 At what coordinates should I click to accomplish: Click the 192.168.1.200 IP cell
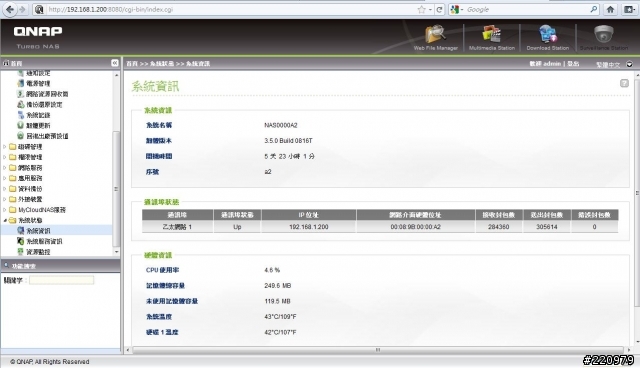pyautogui.click(x=309, y=227)
